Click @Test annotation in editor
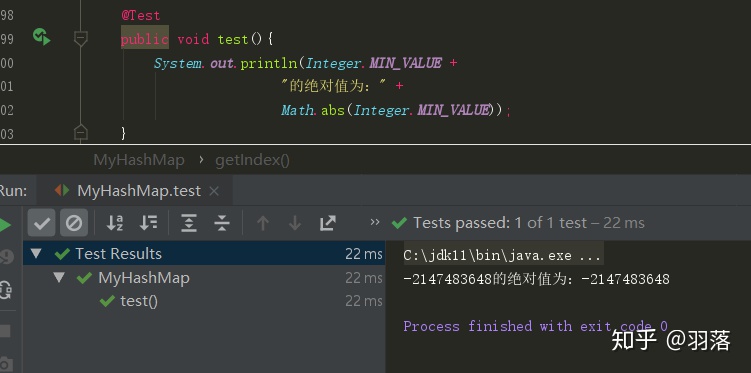Screen dimensions: 751x373 point(141,15)
